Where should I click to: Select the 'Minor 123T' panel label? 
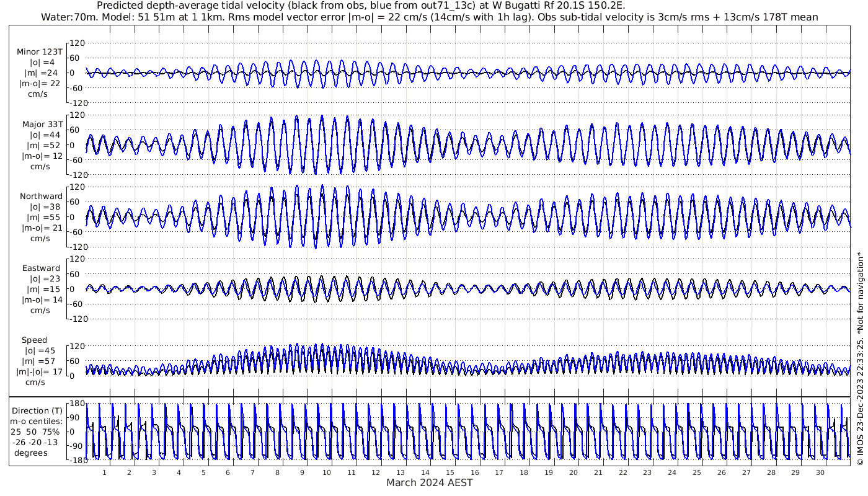click(40, 52)
